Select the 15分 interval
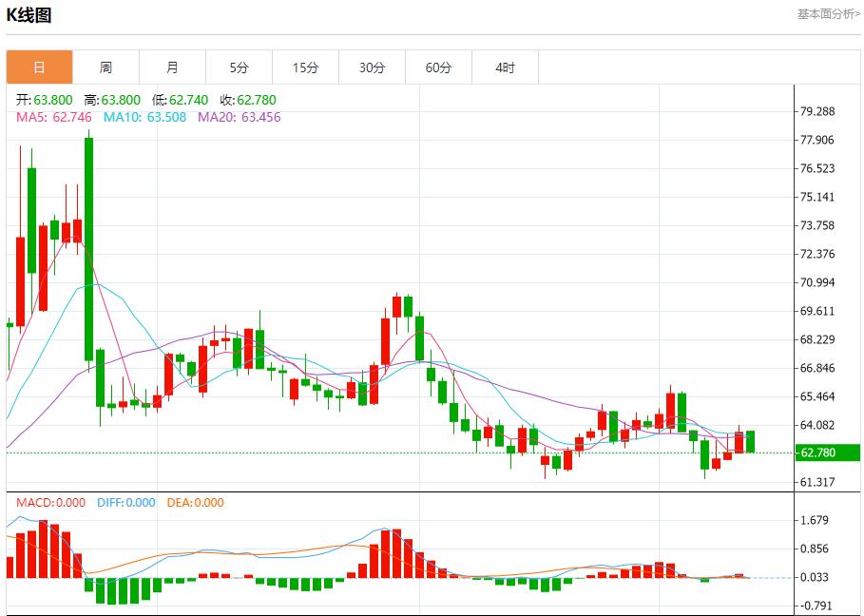The width and height of the screenshot is (864, 616). point(306,67)
